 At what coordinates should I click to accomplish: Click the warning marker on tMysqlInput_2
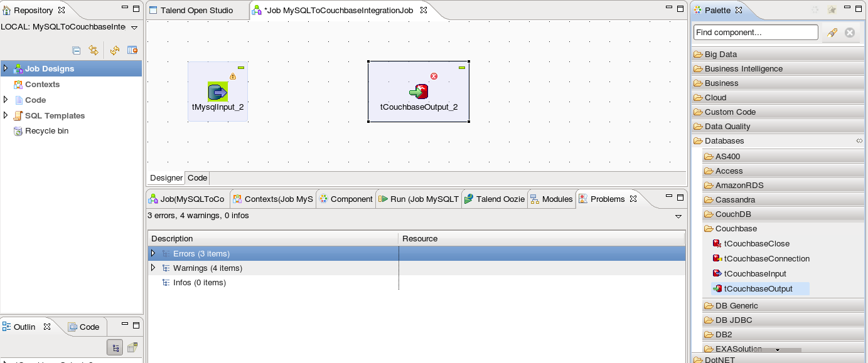233,76
